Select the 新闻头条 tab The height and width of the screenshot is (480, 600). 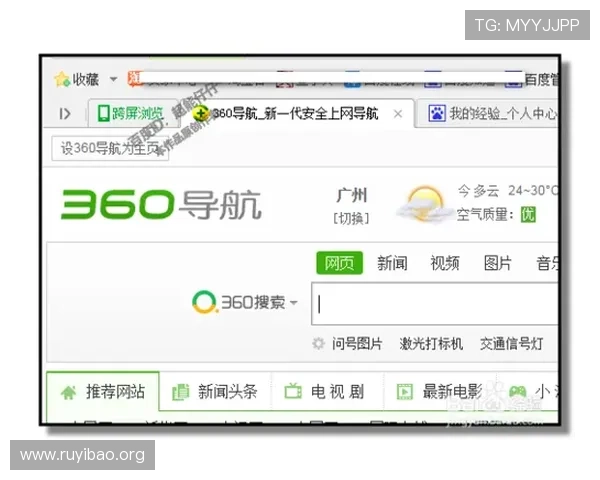[215, 392]
